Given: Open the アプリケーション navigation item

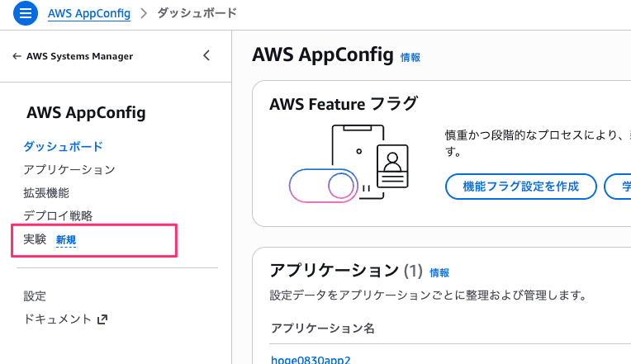Looking at the screenshot, I should [69, 170].
